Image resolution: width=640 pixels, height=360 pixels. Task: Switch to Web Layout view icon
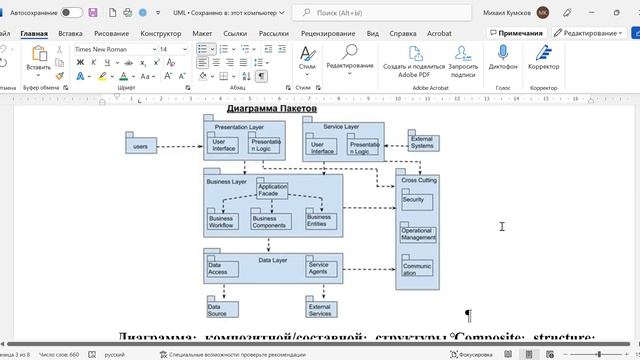pyautogui.click(x=550, y=354)
